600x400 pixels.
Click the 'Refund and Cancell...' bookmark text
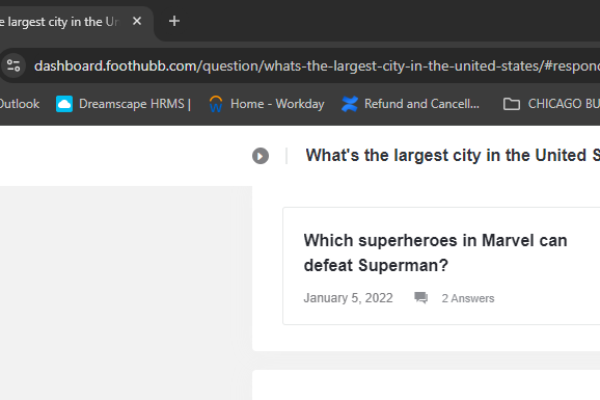coord(422,103)
